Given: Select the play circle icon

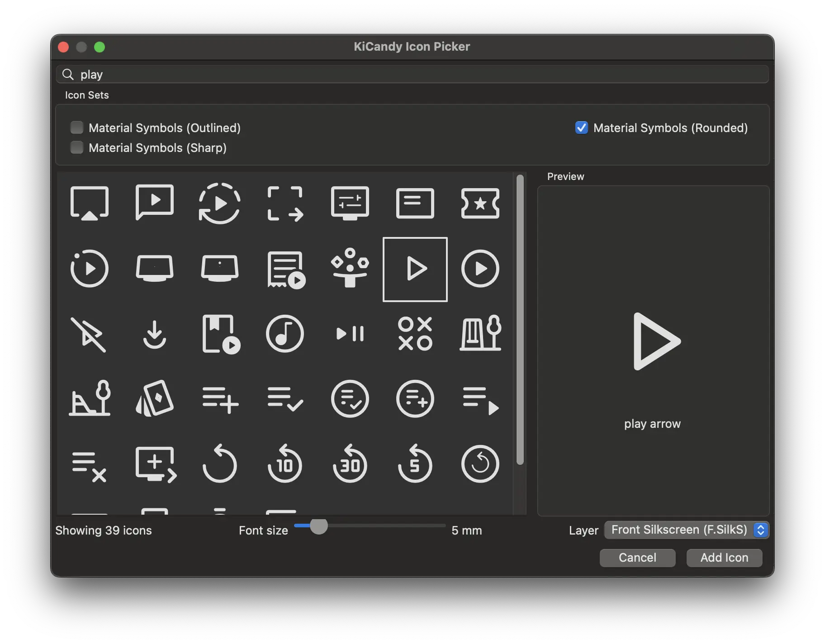Looking at the screenshot, I should [x=480, y=269].
